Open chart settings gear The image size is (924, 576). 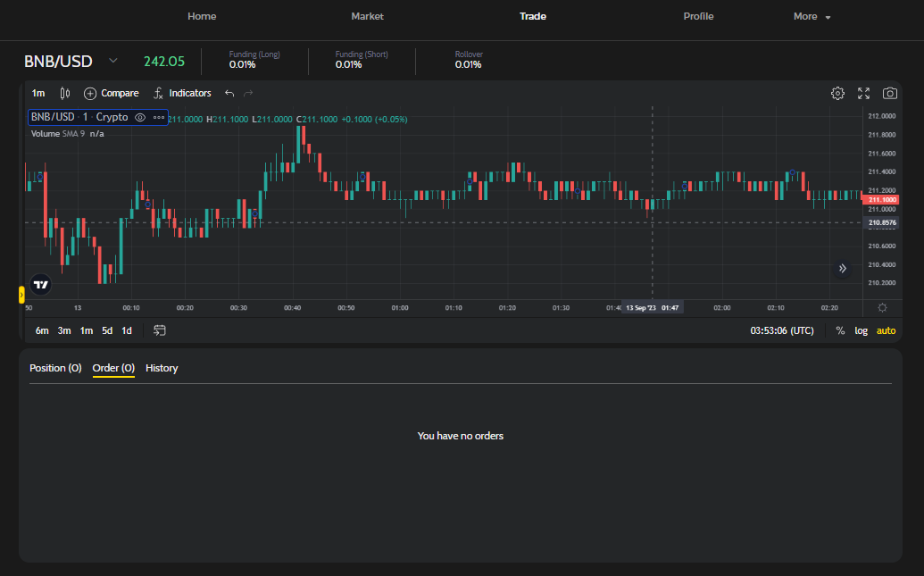(837, 93)
